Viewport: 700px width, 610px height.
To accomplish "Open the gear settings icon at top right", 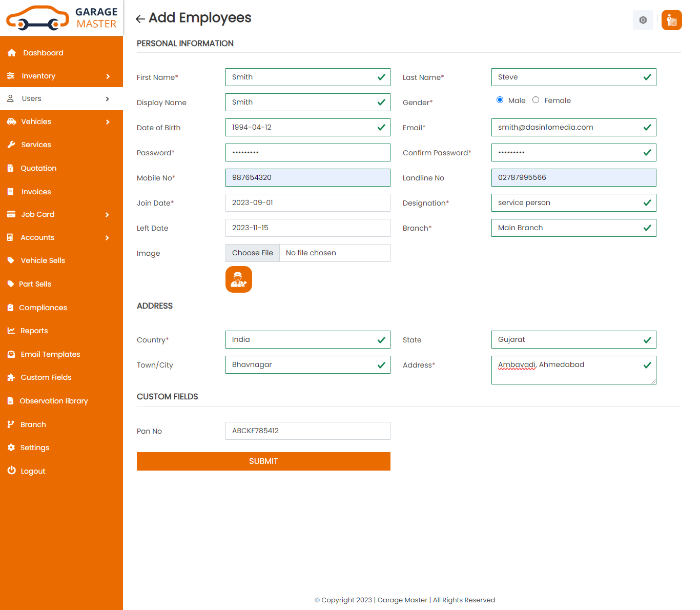I will 643,20.
